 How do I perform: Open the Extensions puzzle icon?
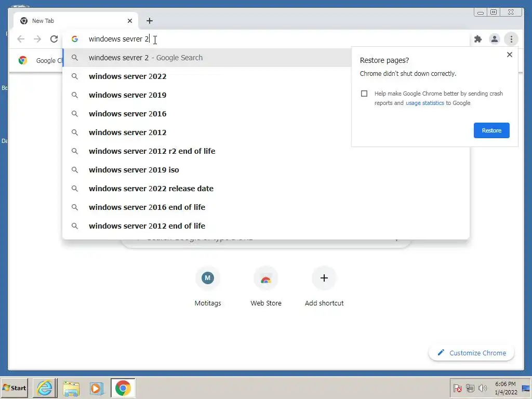coord(478,39)
